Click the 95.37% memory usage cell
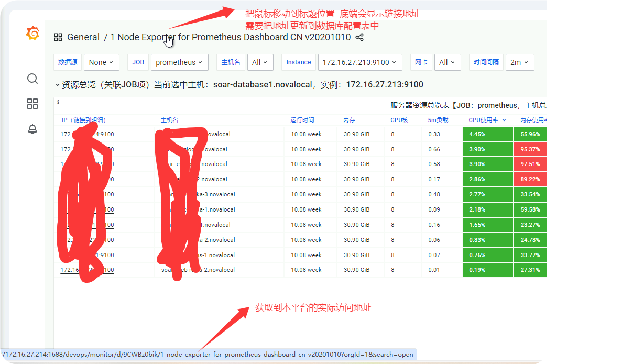 (x=530, y=149)
